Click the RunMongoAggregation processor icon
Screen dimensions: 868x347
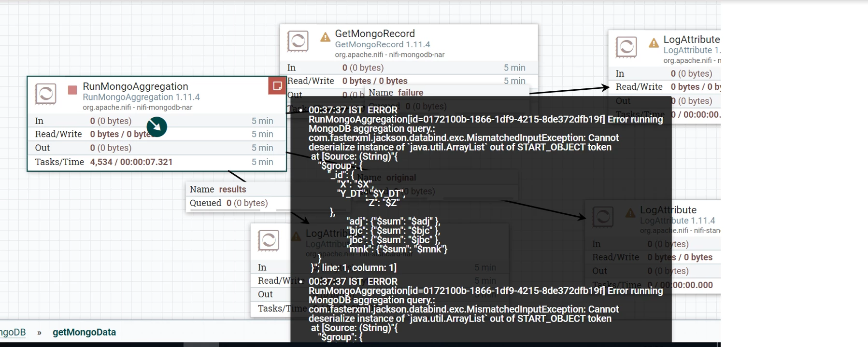pos(46,94)
